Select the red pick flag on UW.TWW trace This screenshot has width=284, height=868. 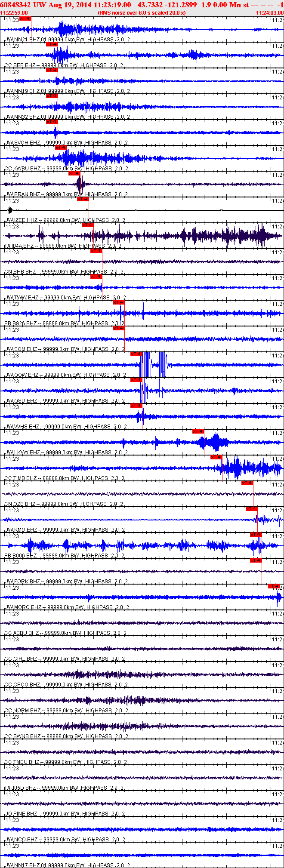click(96, 277)
